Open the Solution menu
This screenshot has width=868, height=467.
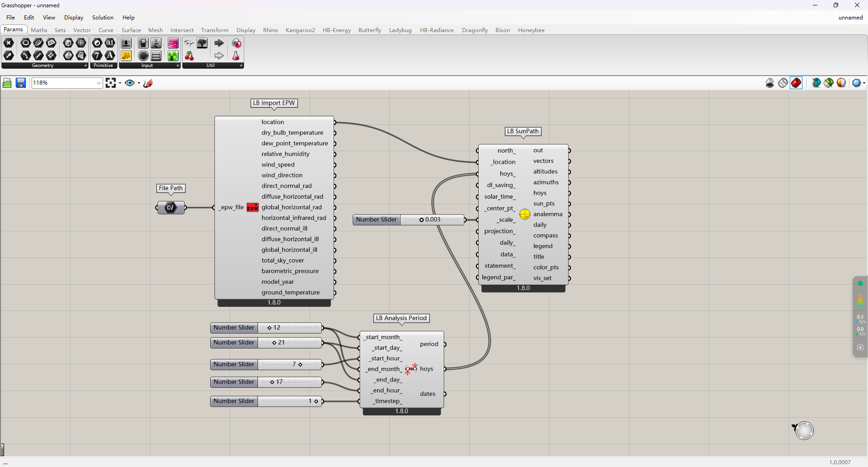click(103, 18)
